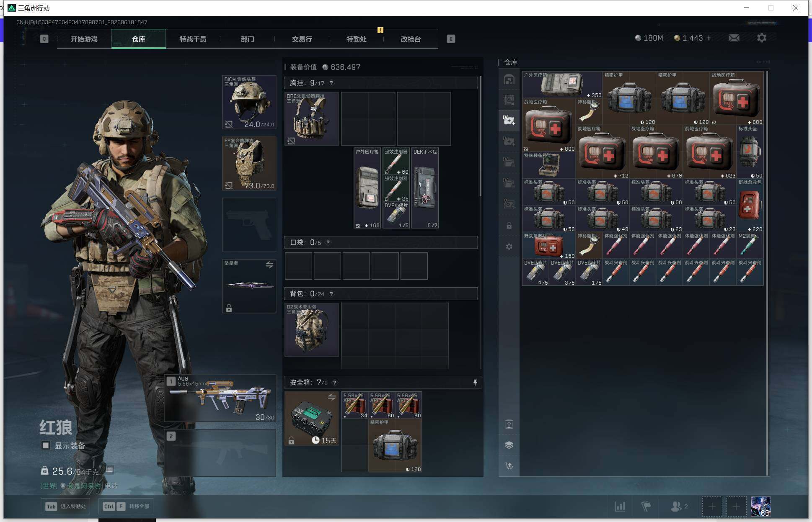Screen dimensions: 812x522
Task: Click the plus icon beside 1,443 currency
Action: coord(709,38)
